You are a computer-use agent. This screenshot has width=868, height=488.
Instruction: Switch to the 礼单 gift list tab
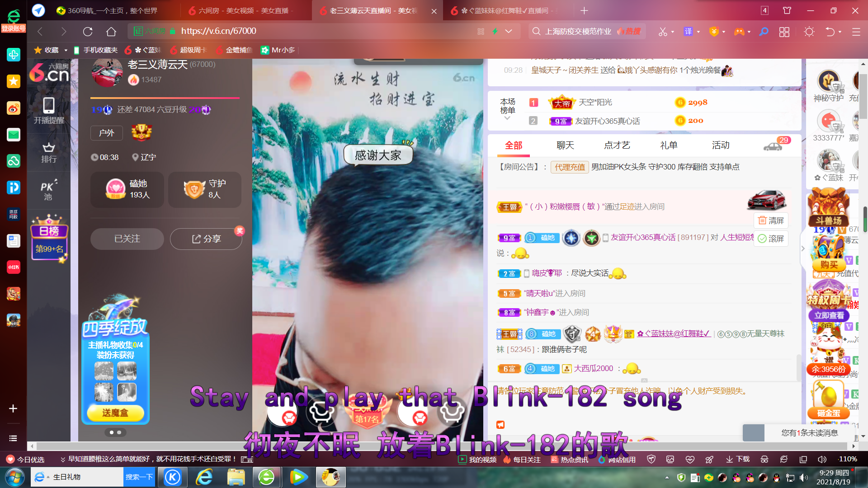[669, 145]
